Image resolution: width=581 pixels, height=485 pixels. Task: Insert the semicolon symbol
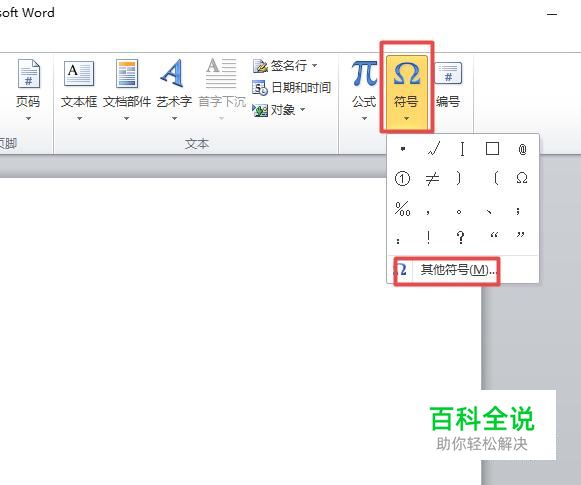(x=518, y=211)
